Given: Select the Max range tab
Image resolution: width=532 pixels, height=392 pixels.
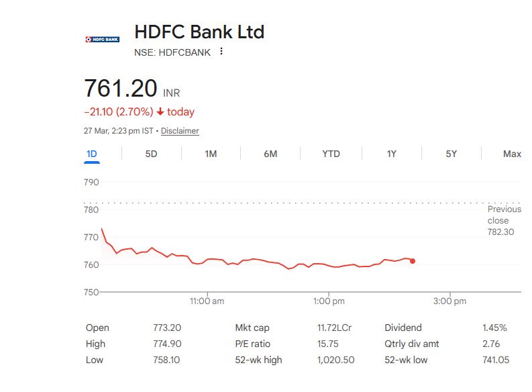Looking at the screenshot, I should (512, 154).
